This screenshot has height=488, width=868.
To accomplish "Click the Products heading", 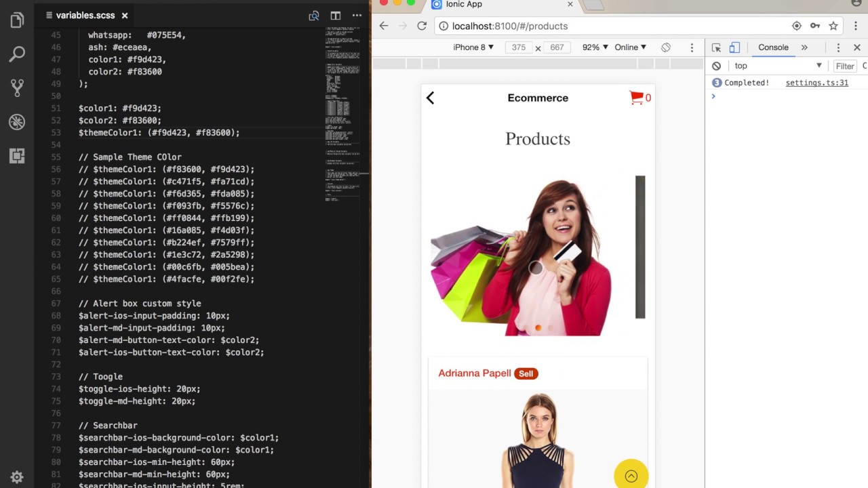I will point(538,139).
